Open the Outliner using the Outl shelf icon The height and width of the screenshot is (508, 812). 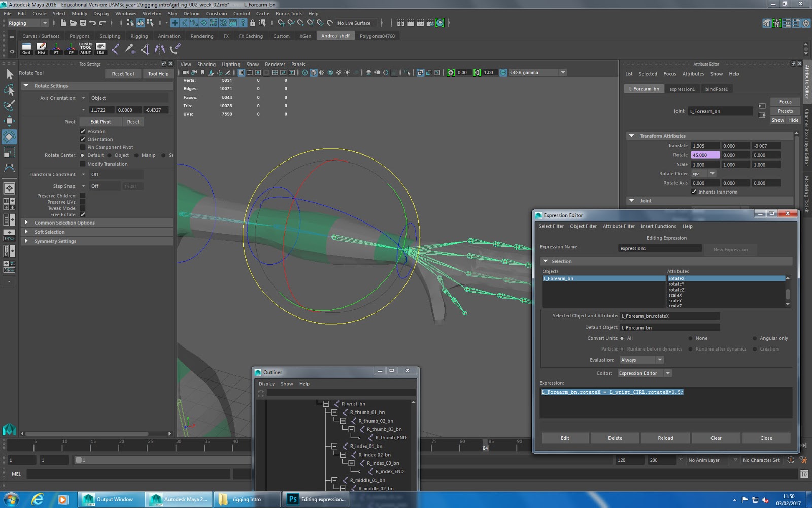26,48
